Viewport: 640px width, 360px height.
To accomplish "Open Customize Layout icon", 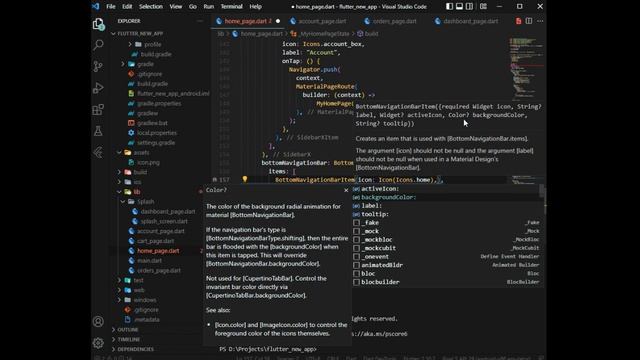I will click(x=483, y=7).
